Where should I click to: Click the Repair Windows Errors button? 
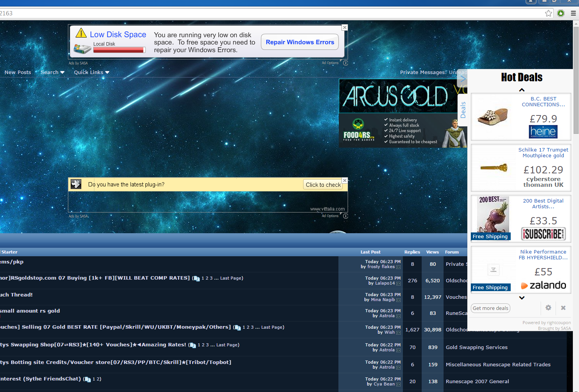coord(300,42)
